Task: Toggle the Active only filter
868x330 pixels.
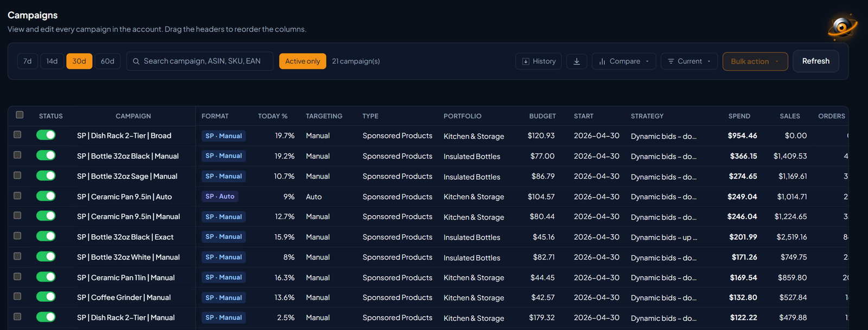Action: pos(303,61)
